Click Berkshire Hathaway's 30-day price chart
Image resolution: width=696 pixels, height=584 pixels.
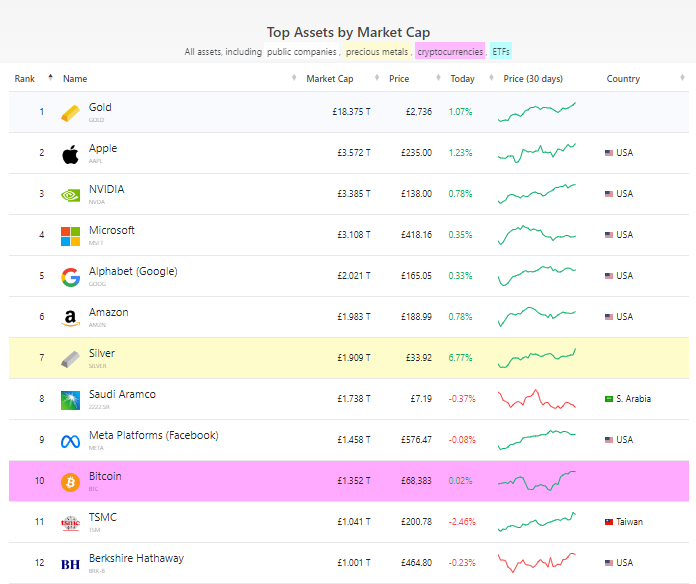pos(537,563)
